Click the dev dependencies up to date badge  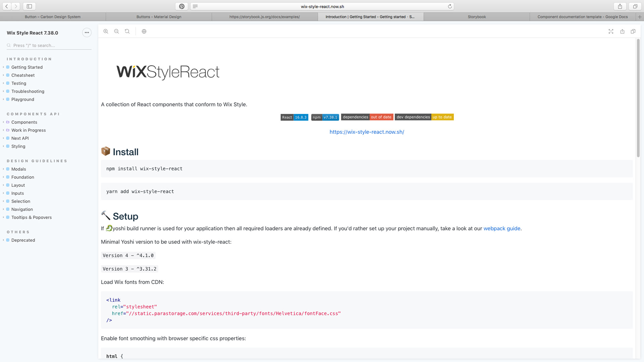click(424, 117)
